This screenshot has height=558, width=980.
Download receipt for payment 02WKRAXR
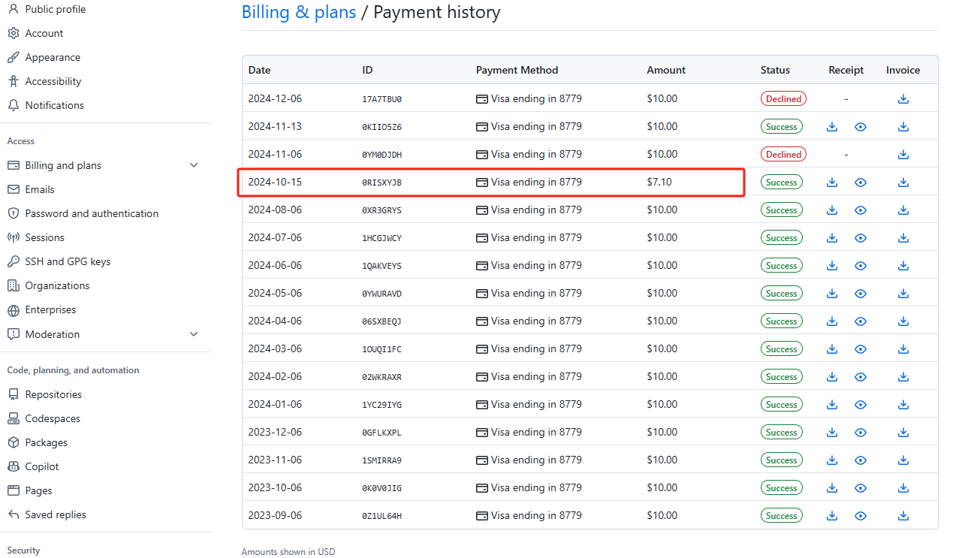pyautogui.click(x=832, y=377)
